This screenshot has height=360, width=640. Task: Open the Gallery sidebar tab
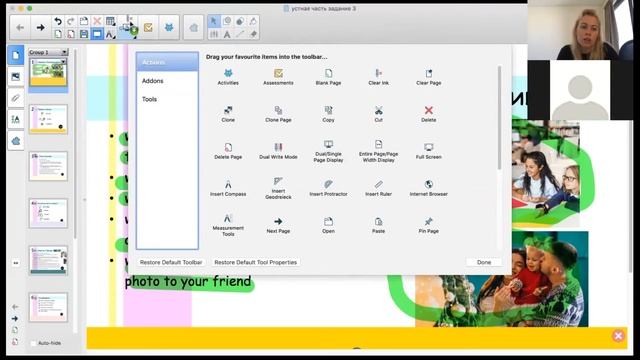[x=16, y=76]
